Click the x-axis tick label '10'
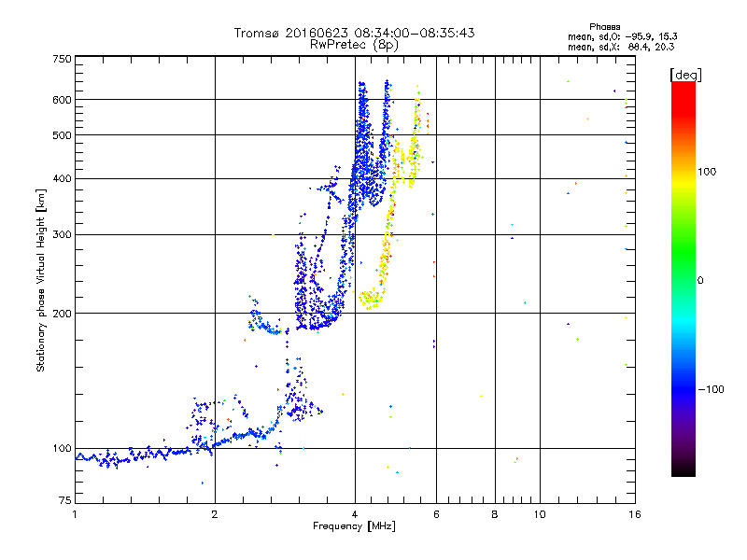Viewport: 747px width, 560px height. [x=540, y=514]
